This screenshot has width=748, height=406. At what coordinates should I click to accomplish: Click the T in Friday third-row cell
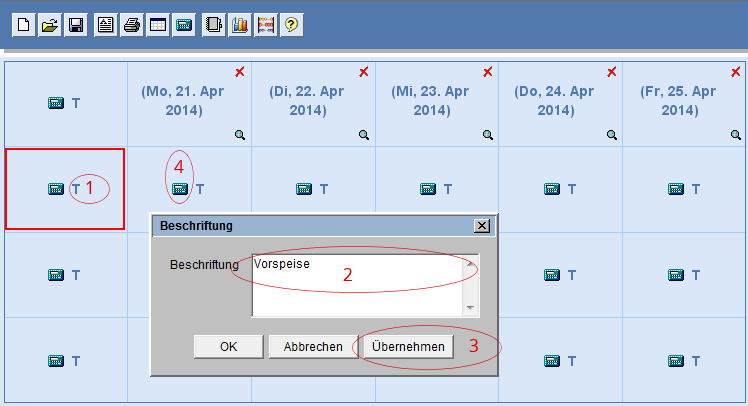click(696, 361)
